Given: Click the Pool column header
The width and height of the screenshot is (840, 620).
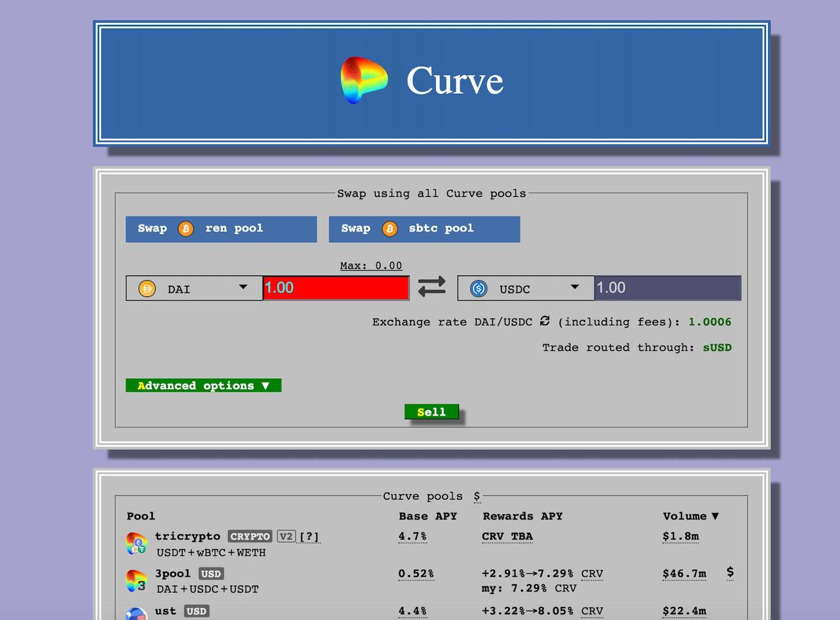Looking at the screenshot, I should point(141,516).
